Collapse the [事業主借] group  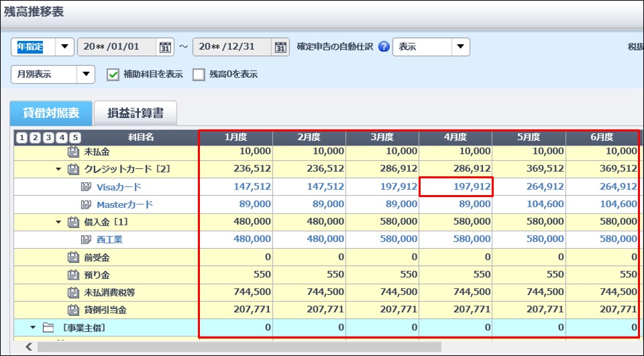pos(34,328)
